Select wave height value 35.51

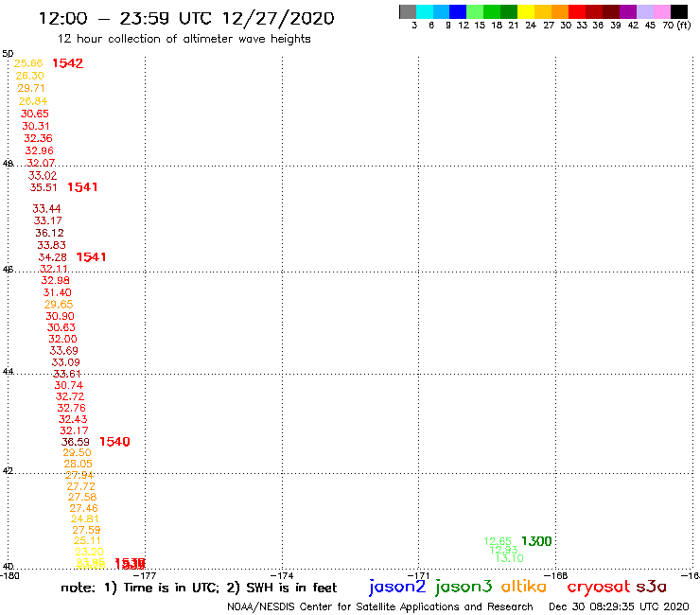pyautogui.click(x=44, y=187)
